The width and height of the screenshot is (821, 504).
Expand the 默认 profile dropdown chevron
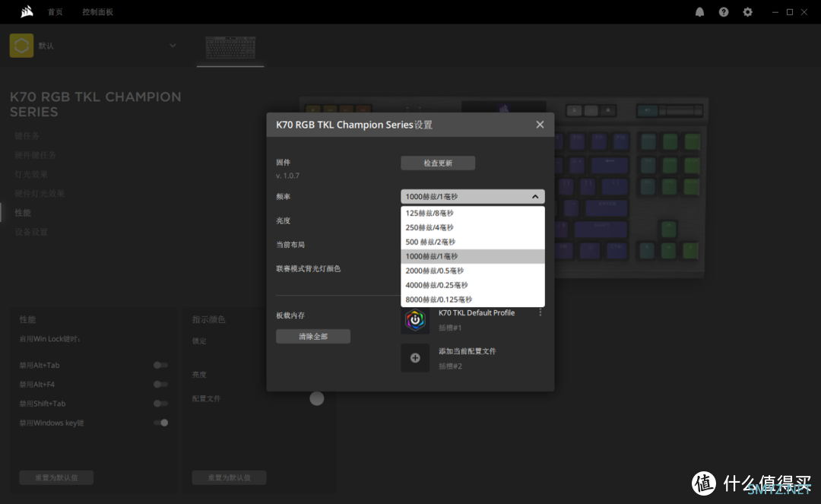[x=173, y=46]
